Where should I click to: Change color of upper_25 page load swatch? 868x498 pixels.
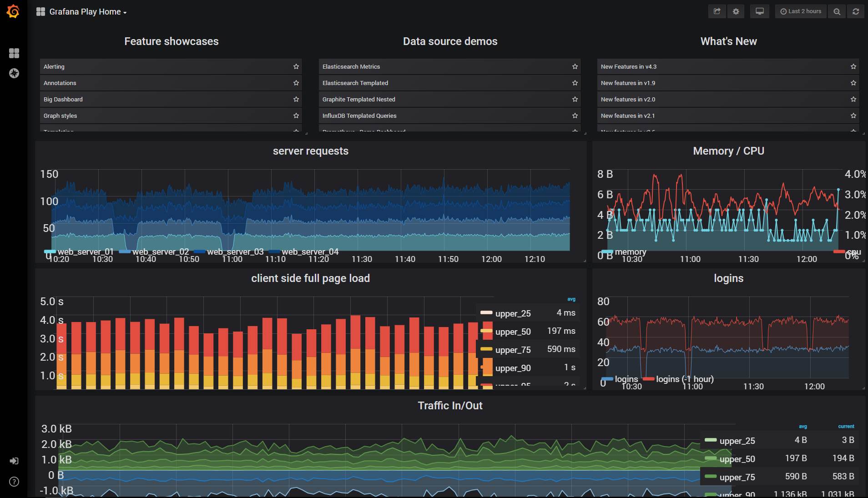486,313
